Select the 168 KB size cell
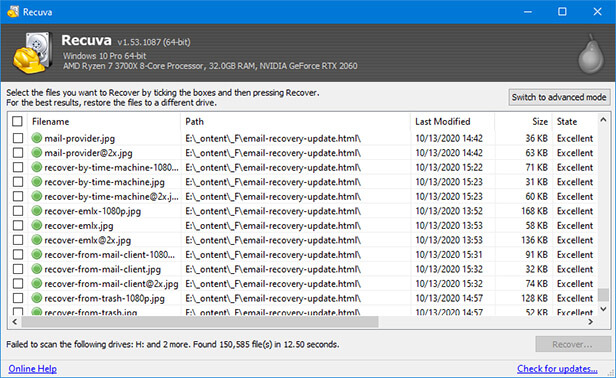 [x=534, y=211]
